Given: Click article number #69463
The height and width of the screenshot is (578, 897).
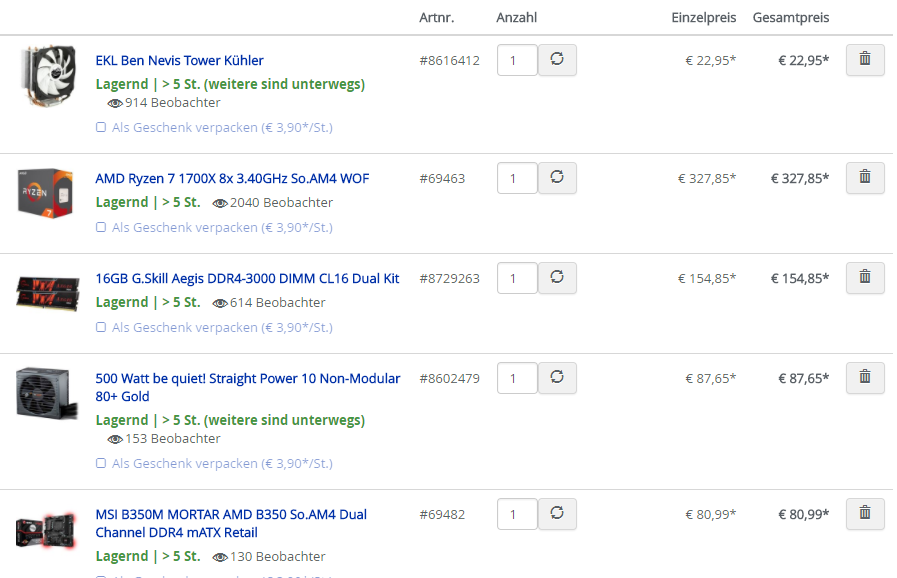Looking at the screenshot, I should point(442,179).
